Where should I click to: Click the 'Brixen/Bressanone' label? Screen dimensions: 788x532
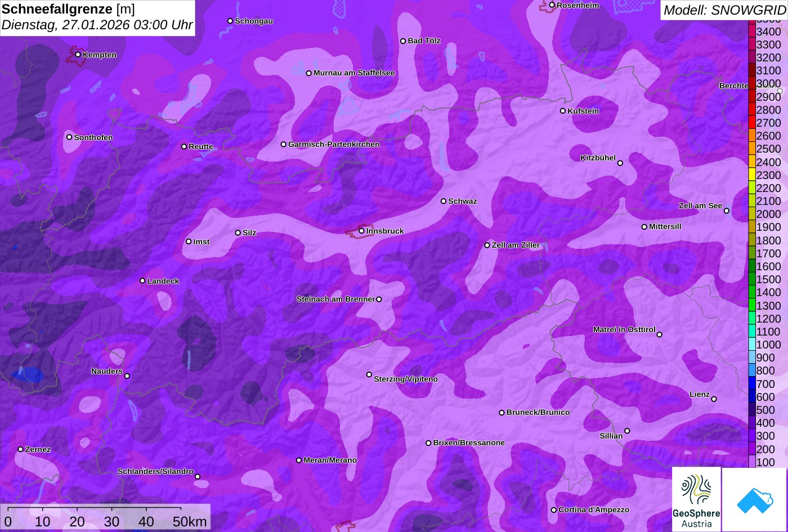[469, 443]
